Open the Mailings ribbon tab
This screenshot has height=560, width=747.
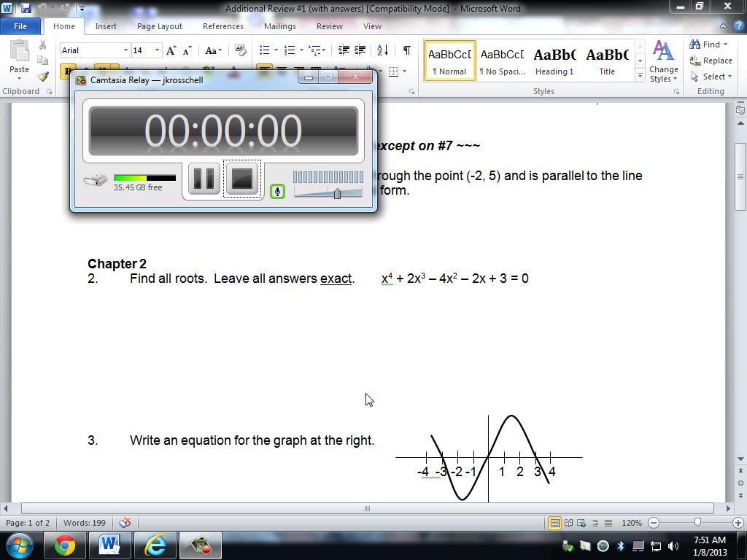[280, 26]
